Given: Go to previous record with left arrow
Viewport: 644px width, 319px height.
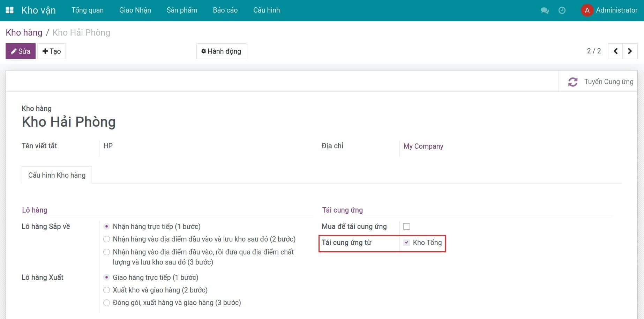Looking at the screenshot, I should coord(615,51).
